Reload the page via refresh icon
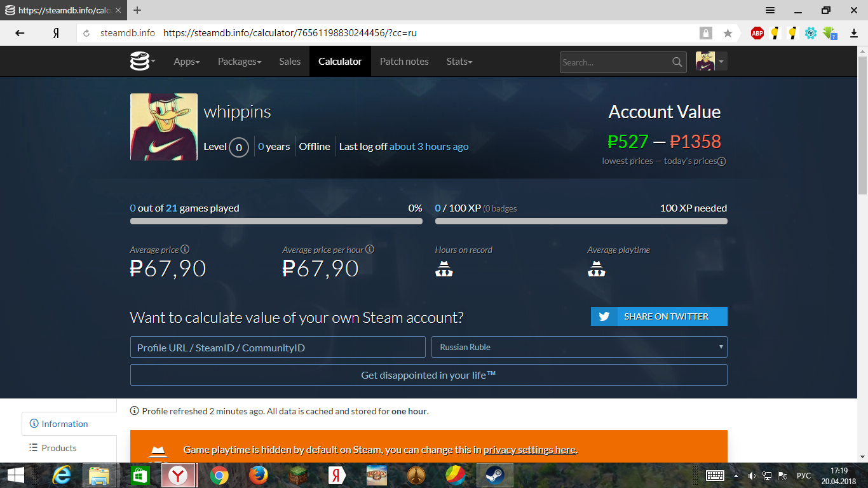Screen dimensions: 868x488 click(x=87, y=33)
